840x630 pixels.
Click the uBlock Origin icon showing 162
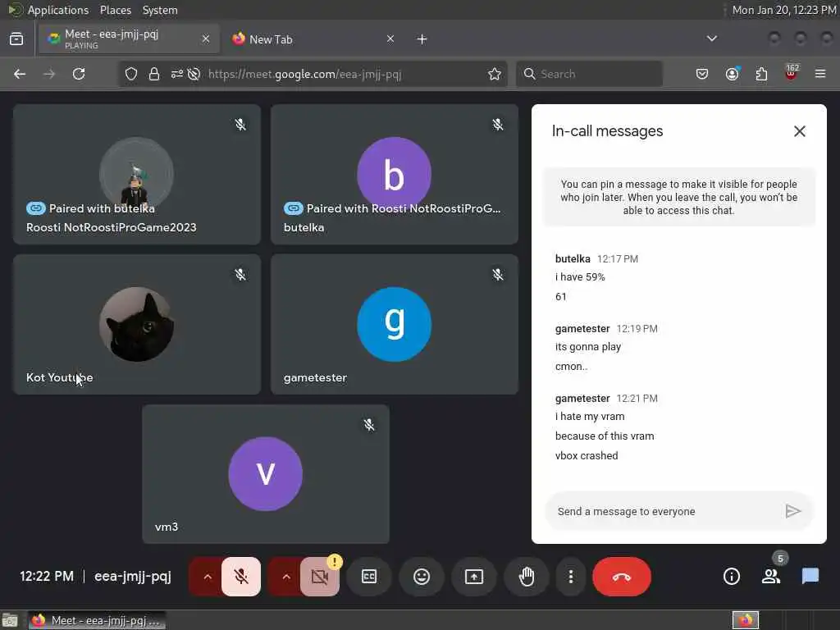792,73
